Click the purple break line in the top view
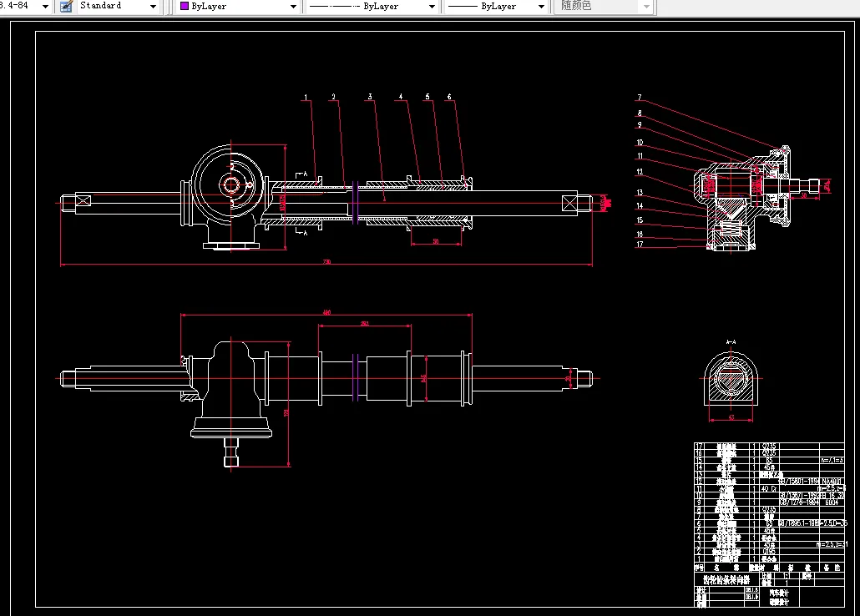The height and width of the screenshot is (616, 860). (356, 202)
